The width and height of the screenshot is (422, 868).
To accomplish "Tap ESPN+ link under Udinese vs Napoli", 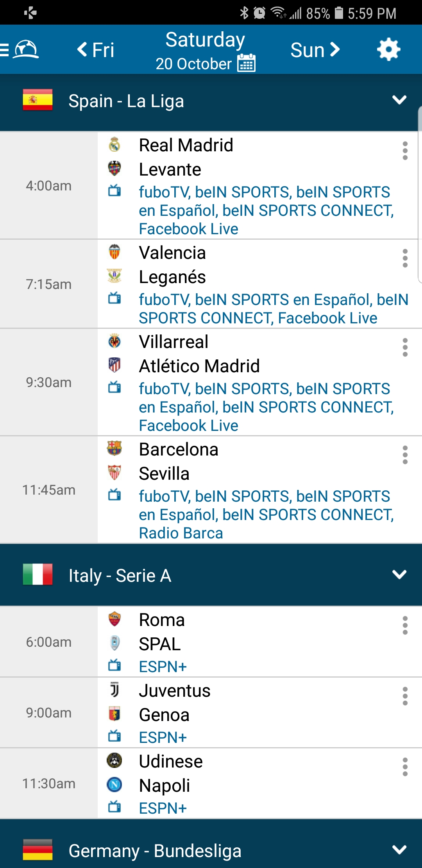I will pos(163,808).
